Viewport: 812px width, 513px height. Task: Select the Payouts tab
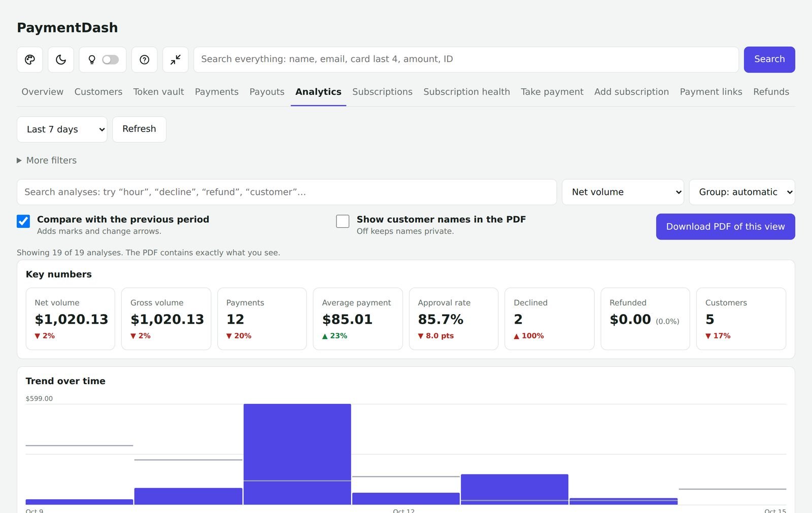267,92
